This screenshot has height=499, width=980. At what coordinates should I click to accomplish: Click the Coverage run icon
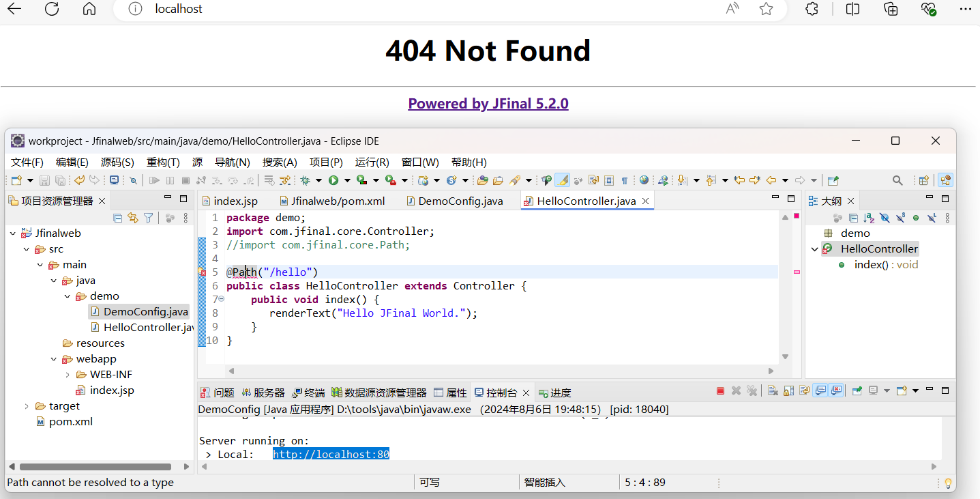click(361, 180)
